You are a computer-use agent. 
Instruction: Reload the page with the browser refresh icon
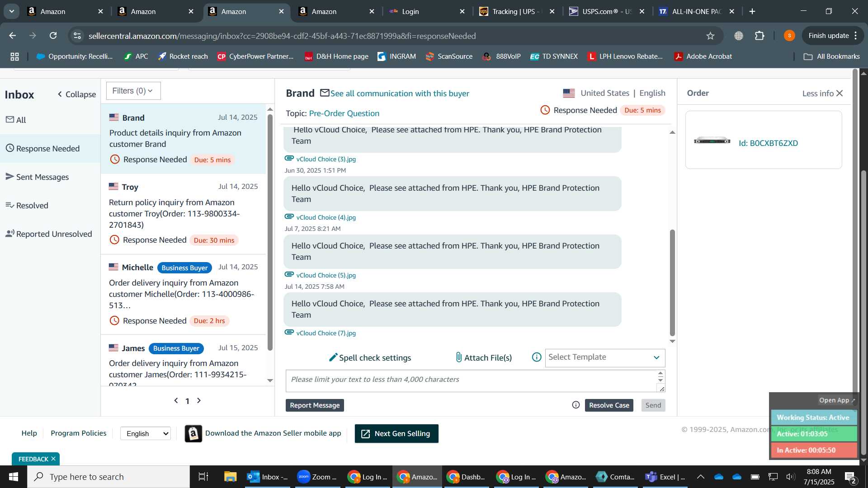53,36
